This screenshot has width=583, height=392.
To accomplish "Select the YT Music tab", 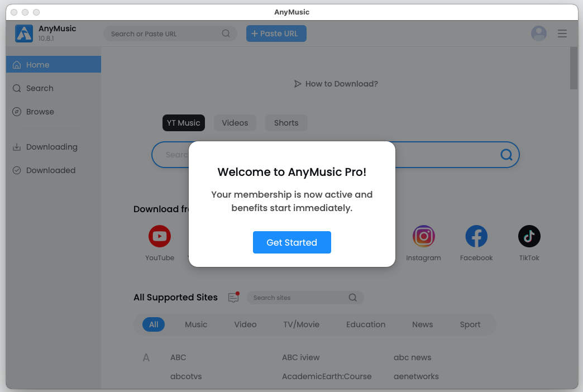I will click(184, 123).
